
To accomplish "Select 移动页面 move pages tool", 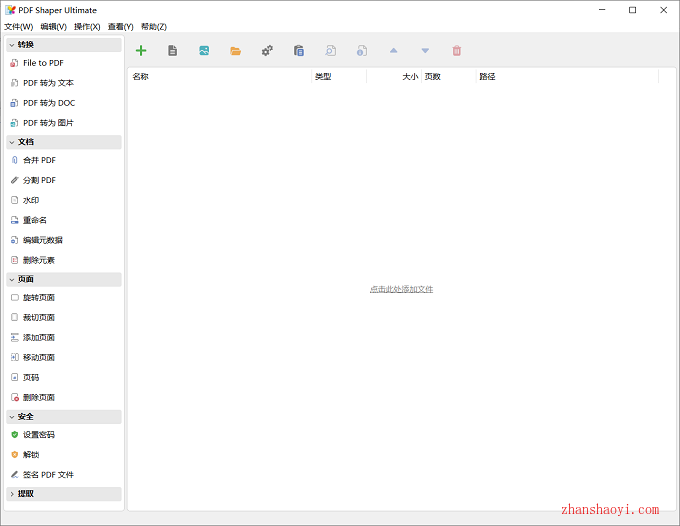I will [64, 357].
